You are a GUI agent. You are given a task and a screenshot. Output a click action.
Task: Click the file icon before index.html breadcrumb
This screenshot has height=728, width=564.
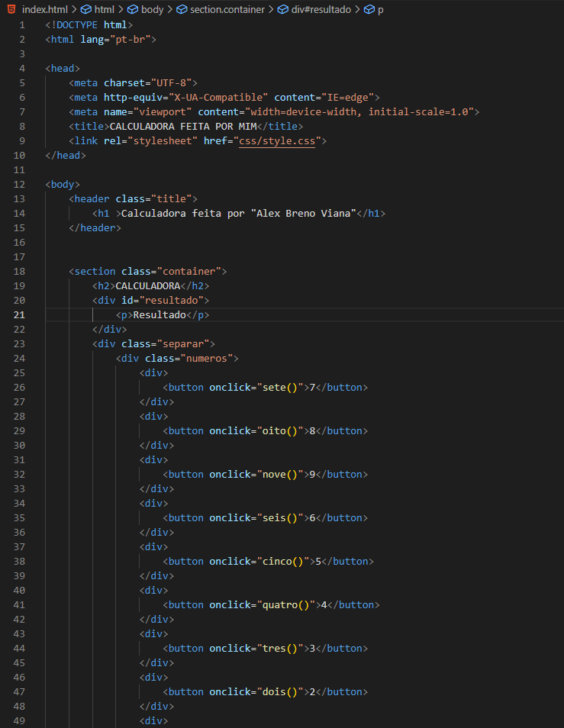click(11, 9)
